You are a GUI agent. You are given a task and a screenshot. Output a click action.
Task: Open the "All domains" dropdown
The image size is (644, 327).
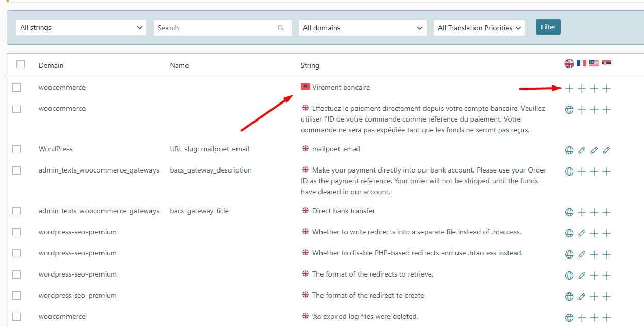362,27
